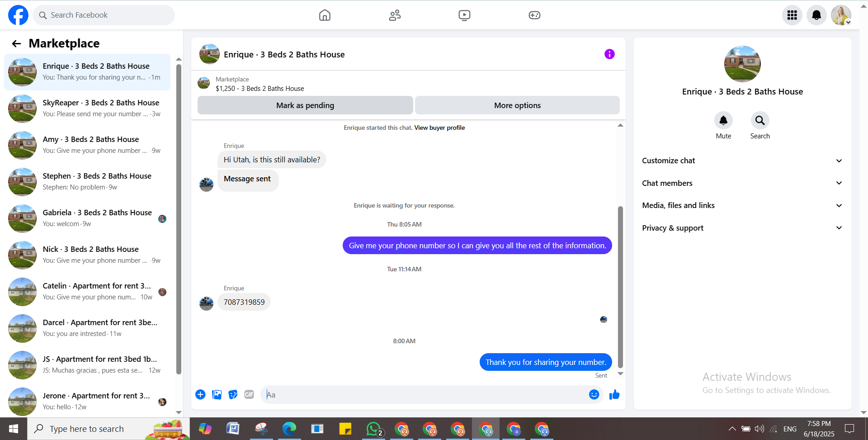The height and width of the screenshot is (440, 868).
Task: Open Windows notification center icon
Action: click(850, 429)
